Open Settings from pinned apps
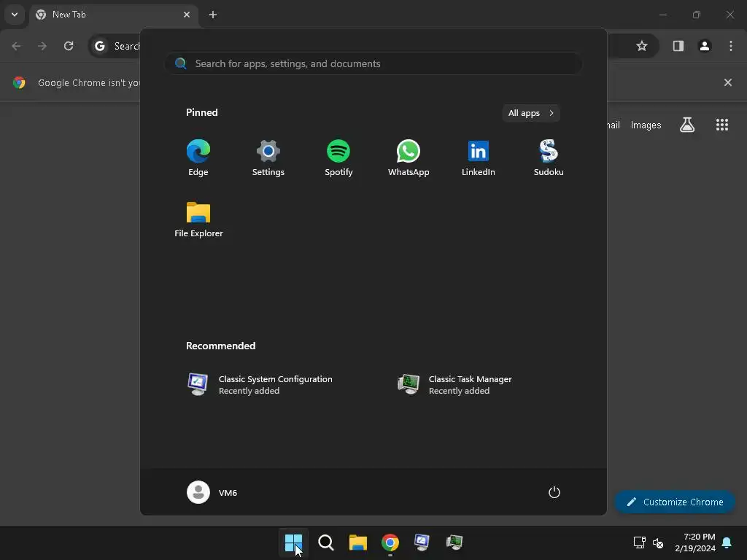Image resolution: width=747 pixels, height=560 pixels. click(268, 158)
